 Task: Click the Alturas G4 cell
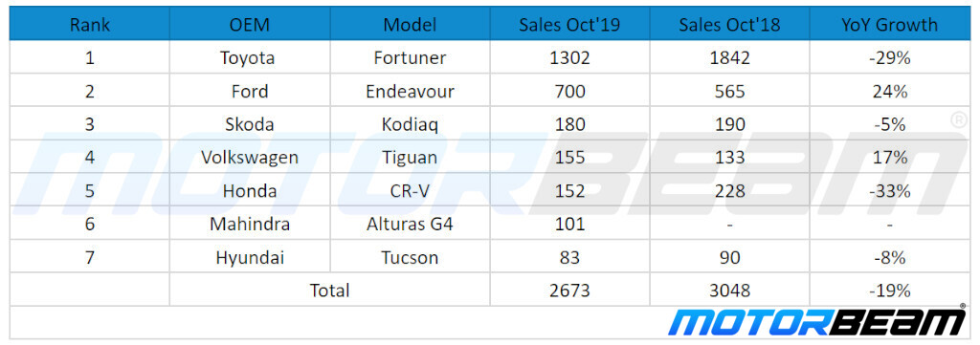(410, 224)
